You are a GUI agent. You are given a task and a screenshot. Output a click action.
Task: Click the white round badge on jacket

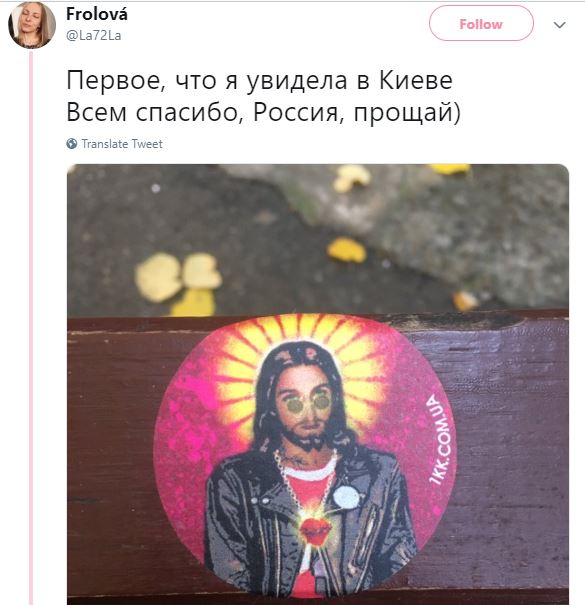pyautogui.click(x=347, y=497)
